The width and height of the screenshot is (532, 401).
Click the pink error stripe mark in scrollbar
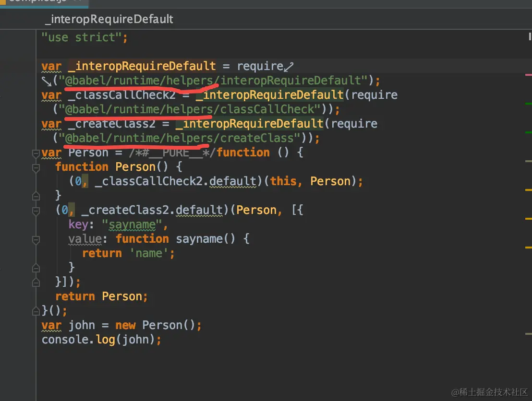coord(528,74)
